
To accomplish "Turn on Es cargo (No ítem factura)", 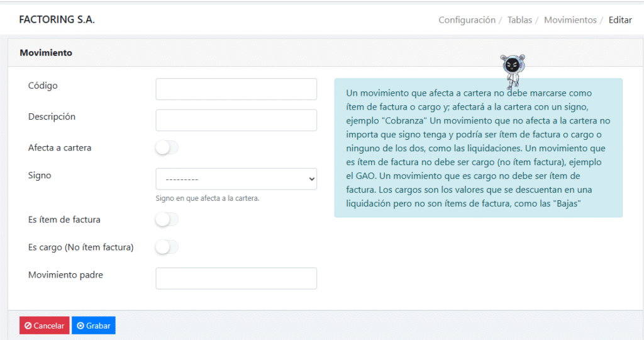I will click(167, 247).
